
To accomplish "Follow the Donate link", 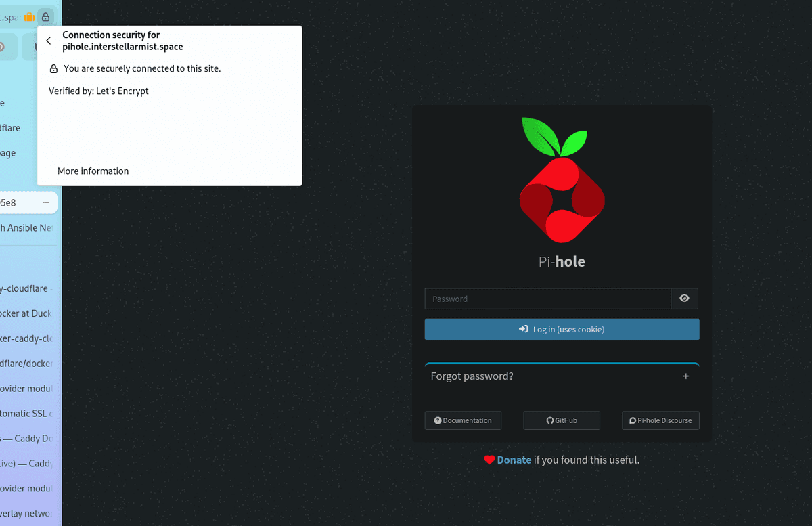I will pos(514,460).
